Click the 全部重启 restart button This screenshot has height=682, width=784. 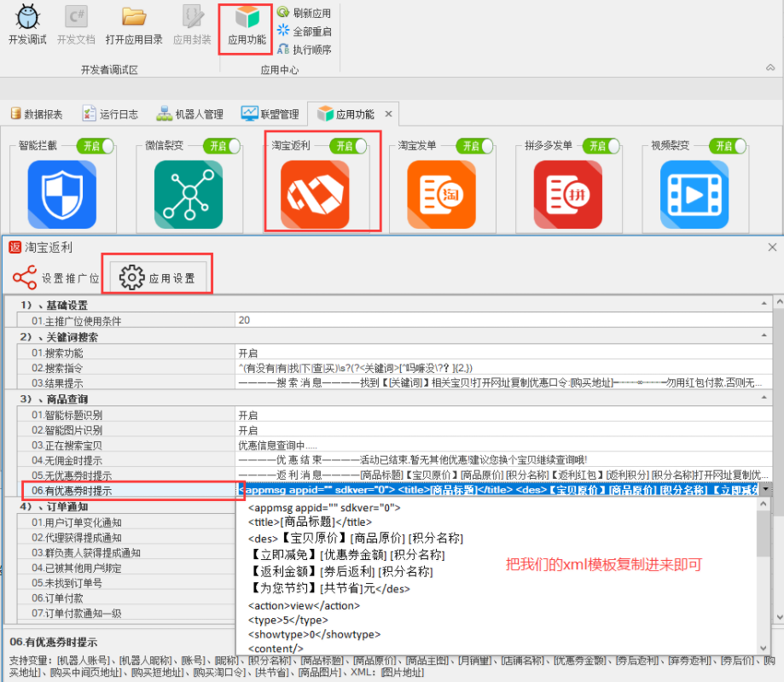[304, 31]
